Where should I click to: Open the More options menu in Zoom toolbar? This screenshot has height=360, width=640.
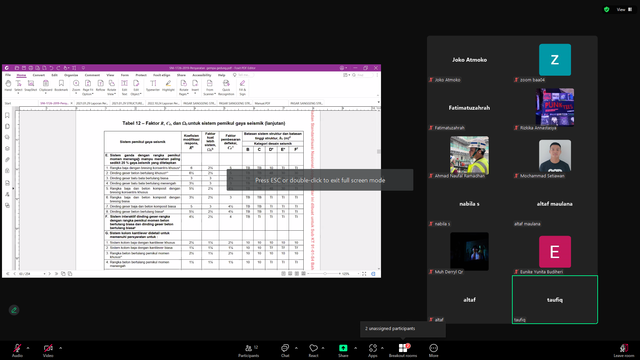(x=433, y=350)
